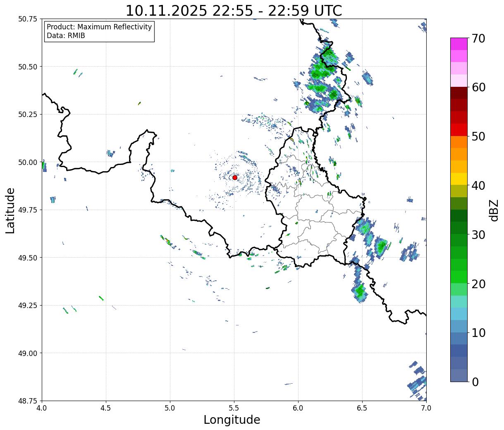The width and height of the screenshot is (504, 430).
Task: Click the latitude tick label "49.50"
Action: (28, 258)
